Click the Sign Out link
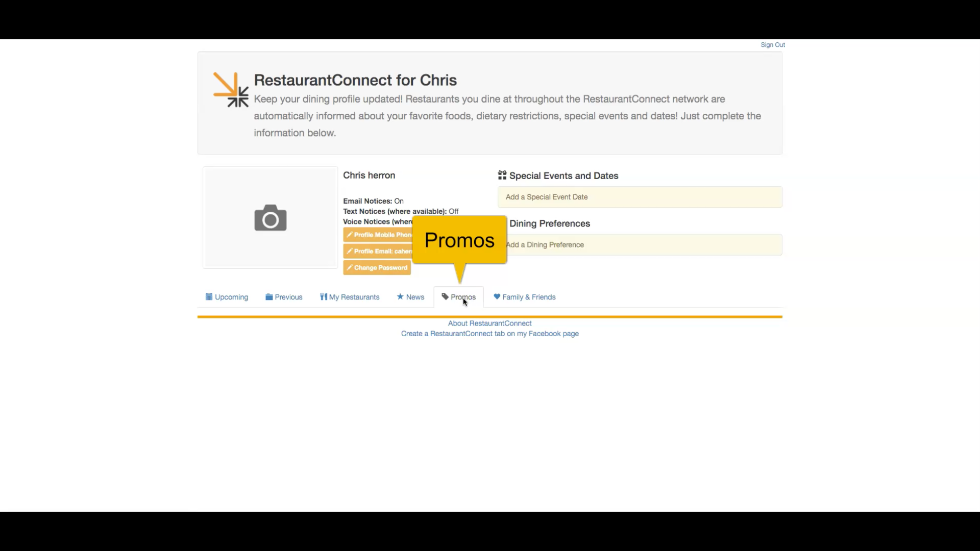 [x=772, y=45]
